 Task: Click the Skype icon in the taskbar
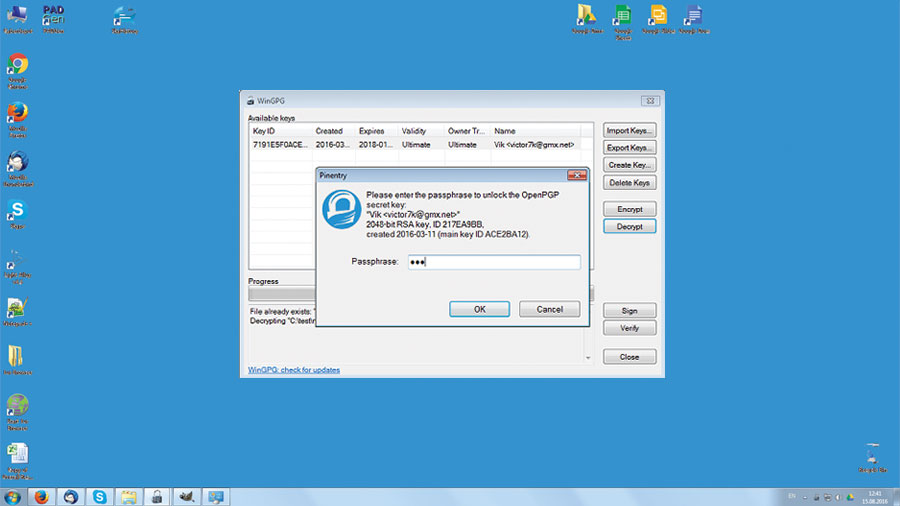tap(100, 496)
